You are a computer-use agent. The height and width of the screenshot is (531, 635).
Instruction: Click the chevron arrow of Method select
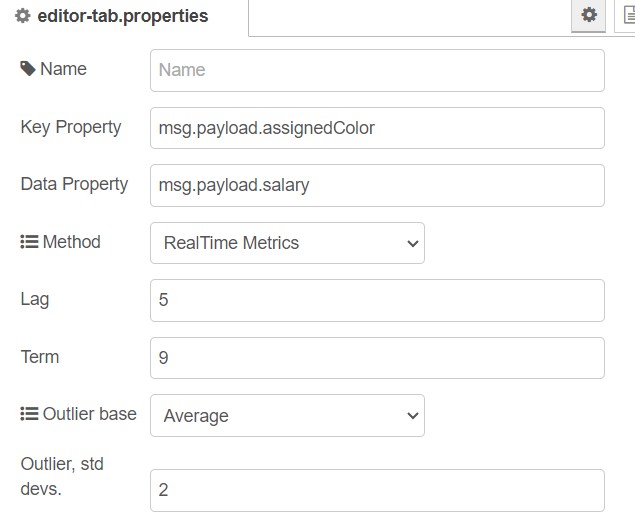[413, 243]
